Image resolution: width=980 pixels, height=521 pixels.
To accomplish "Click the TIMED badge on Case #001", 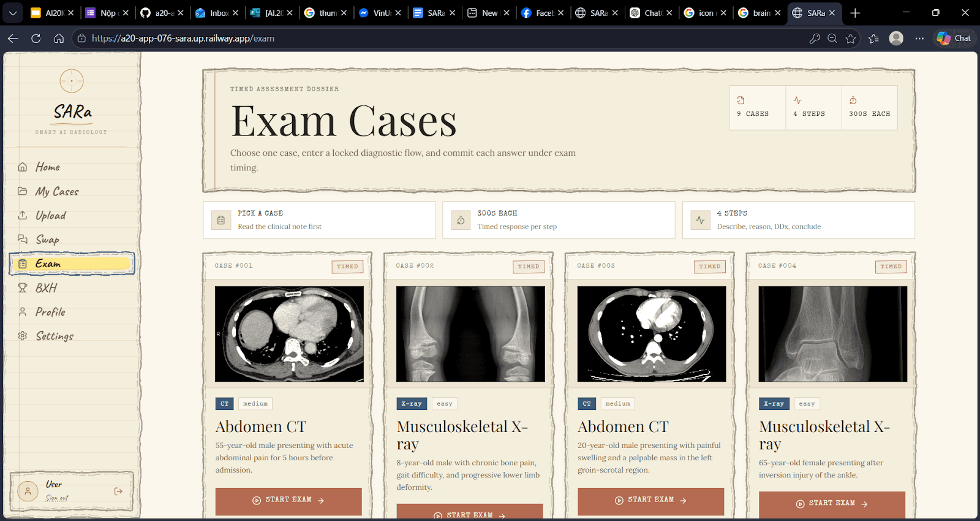I will [347, 267].
